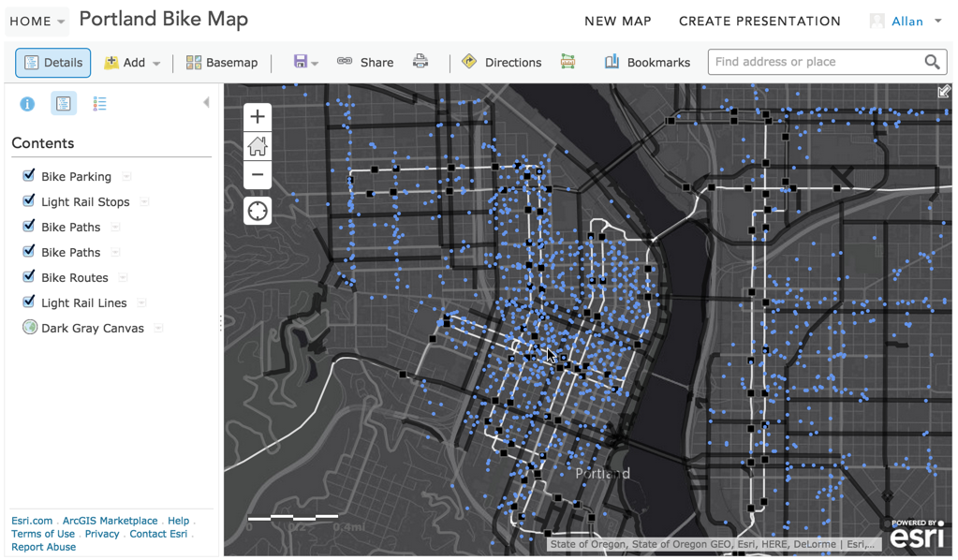Open the Help link
The image size is (958, 560).
(x=179, y=521)
